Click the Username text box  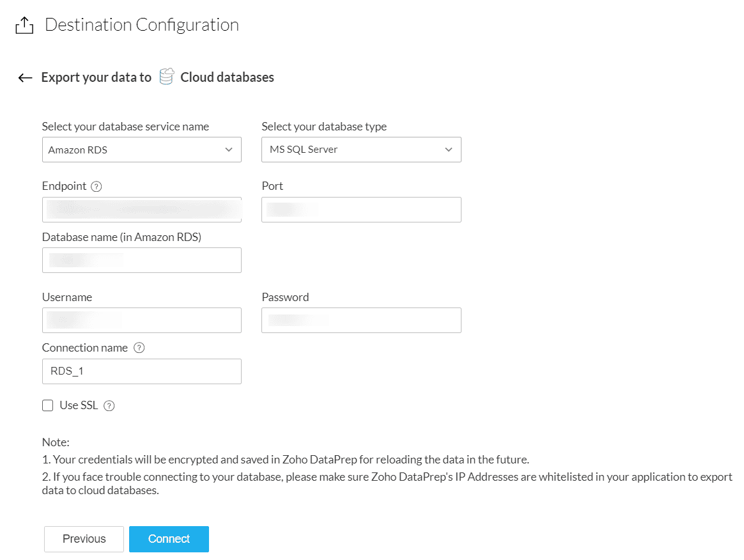pyautogui.click(x=141, y=320)
